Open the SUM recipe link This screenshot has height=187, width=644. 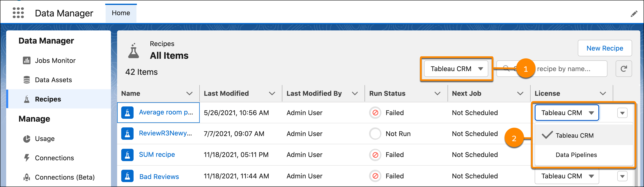coord(157,155)
